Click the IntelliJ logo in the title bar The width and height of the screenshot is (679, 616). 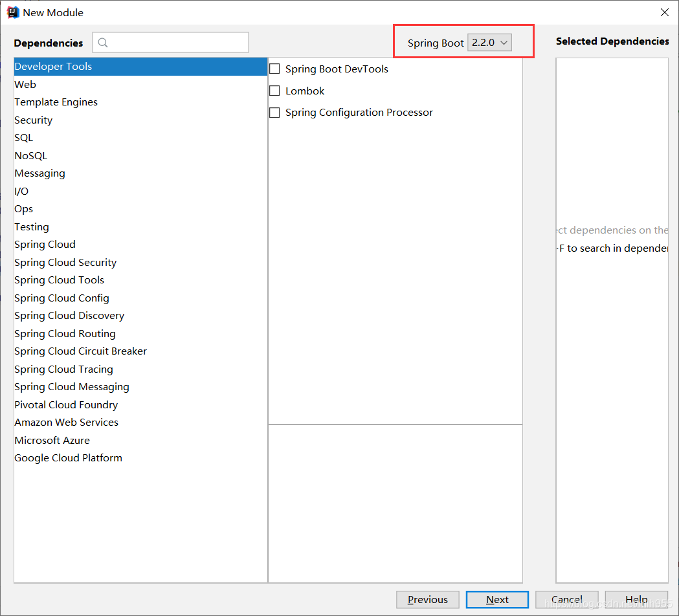pos(13,12)
